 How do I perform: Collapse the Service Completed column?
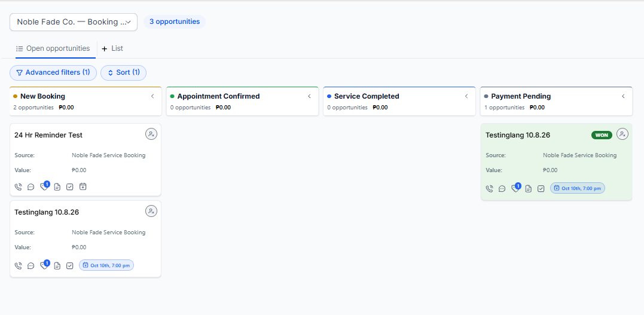tap(466, 96)
